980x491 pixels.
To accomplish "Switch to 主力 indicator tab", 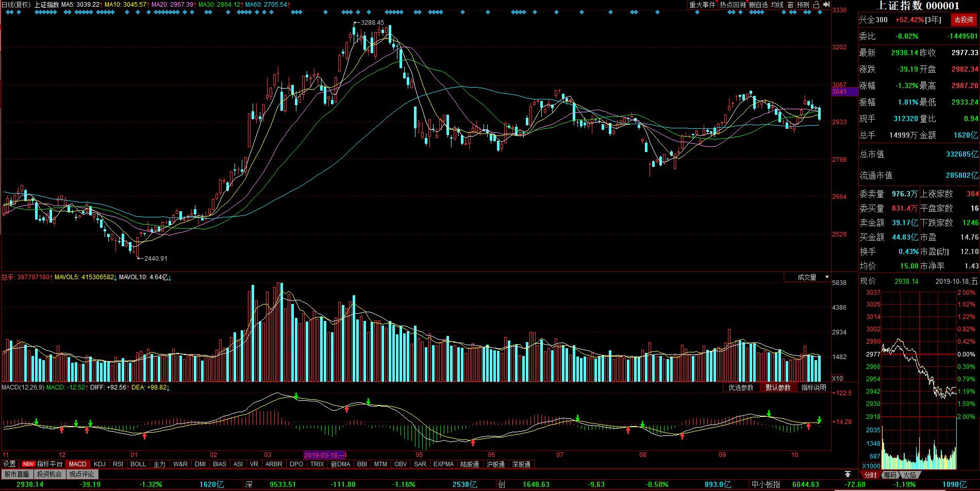I will [x=160, y=464].
